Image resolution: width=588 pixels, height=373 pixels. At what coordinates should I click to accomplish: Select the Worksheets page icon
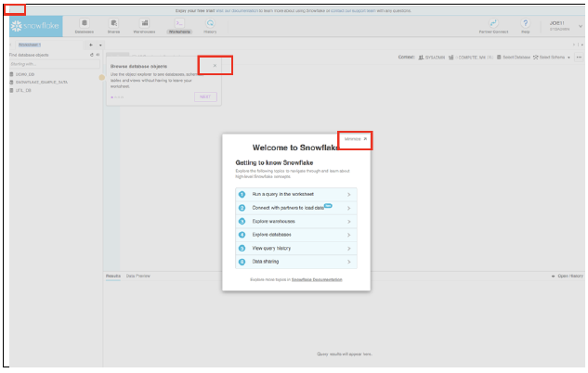pyautogui.click(x=179, y=23)
